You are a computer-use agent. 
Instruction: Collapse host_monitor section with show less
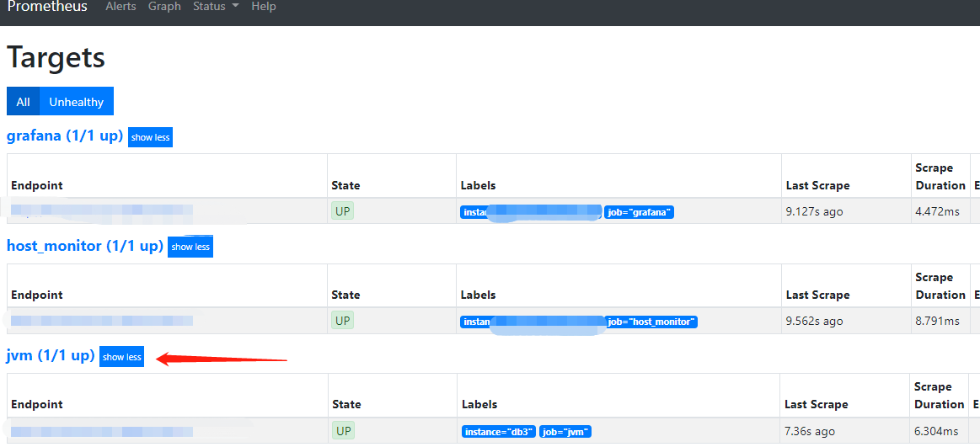coord(190,247)
